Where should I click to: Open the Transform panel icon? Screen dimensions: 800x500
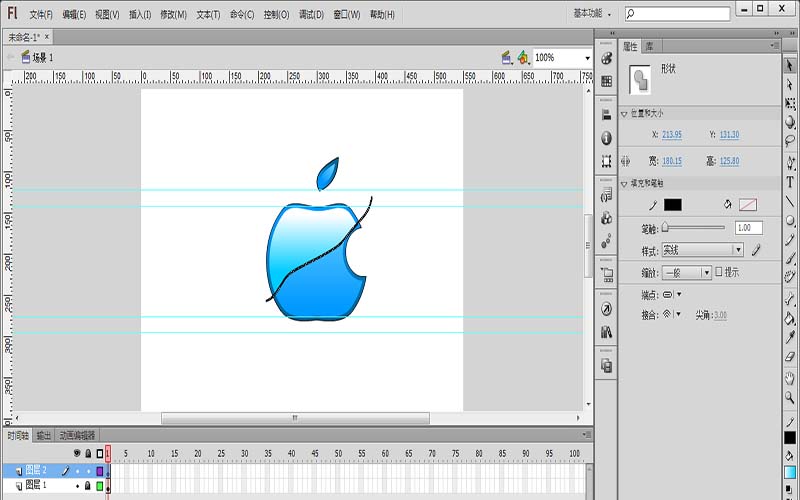[606, 161]
